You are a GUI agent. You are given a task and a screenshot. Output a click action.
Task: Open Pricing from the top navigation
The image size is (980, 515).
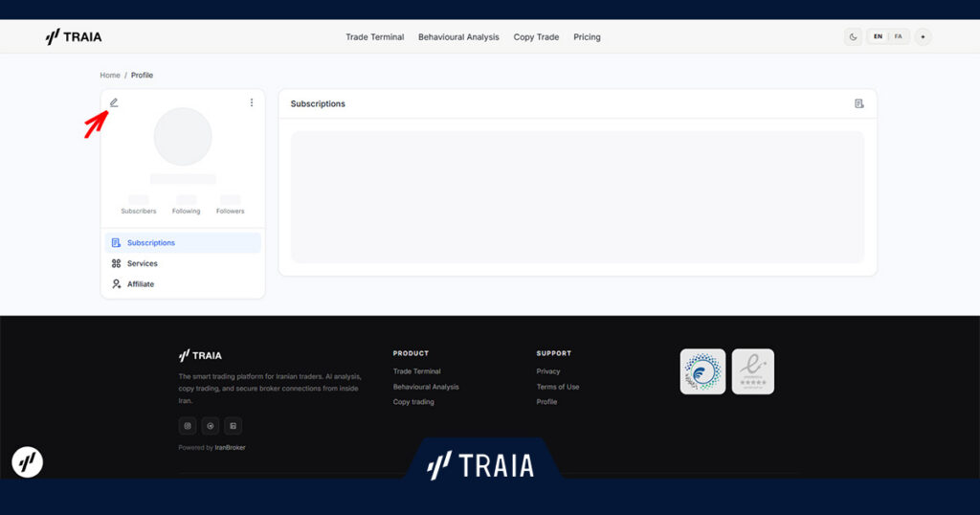click(587, 37)
